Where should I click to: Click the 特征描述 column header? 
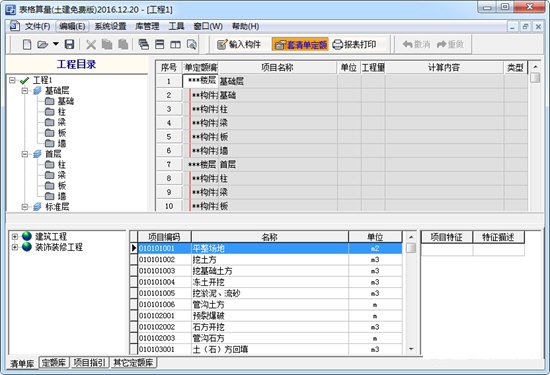[498, 237]
